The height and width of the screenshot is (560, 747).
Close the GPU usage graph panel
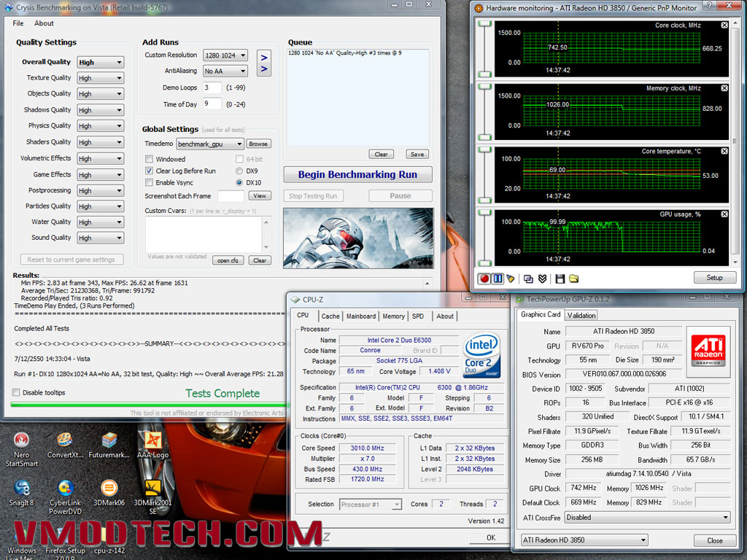click(724, 214)
